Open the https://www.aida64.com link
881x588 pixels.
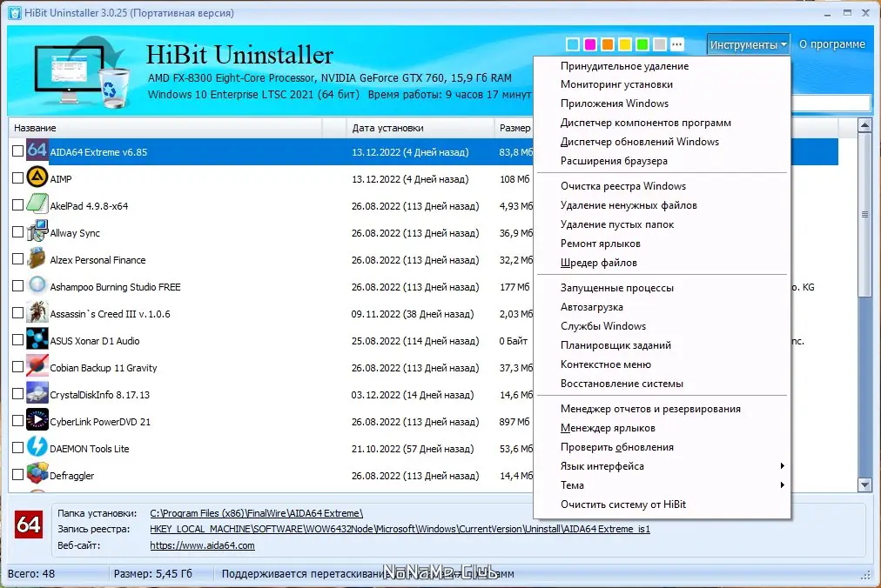pyautogui.click(x=202, y=545)
